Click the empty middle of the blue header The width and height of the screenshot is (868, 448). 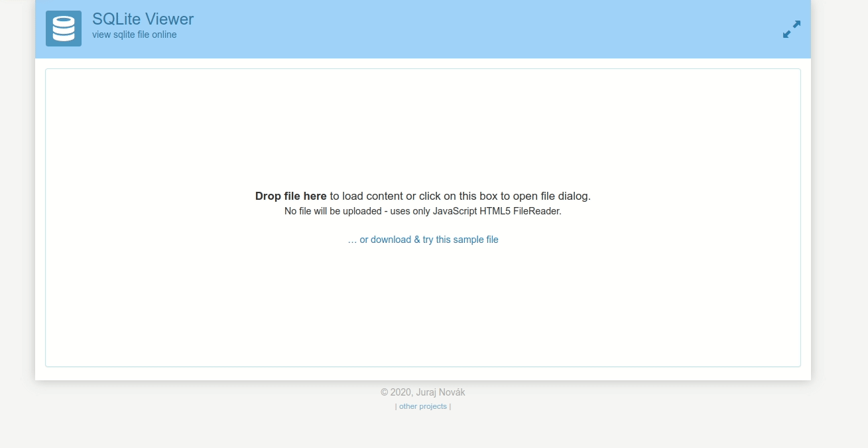click(464, 29)
